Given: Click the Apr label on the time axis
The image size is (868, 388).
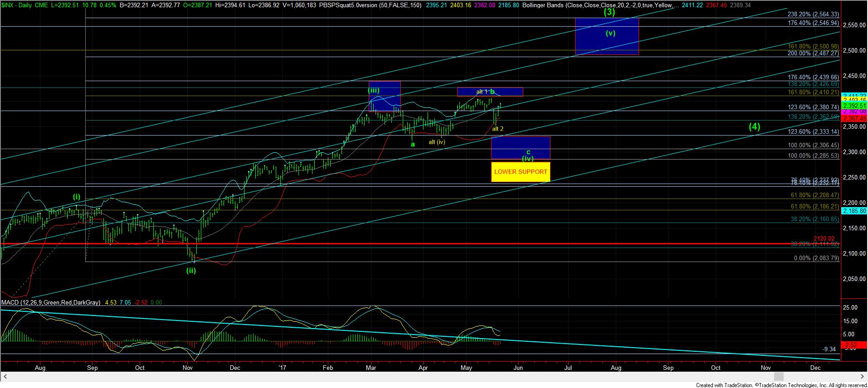Looking at the screenshot, I should click(424, 368).
